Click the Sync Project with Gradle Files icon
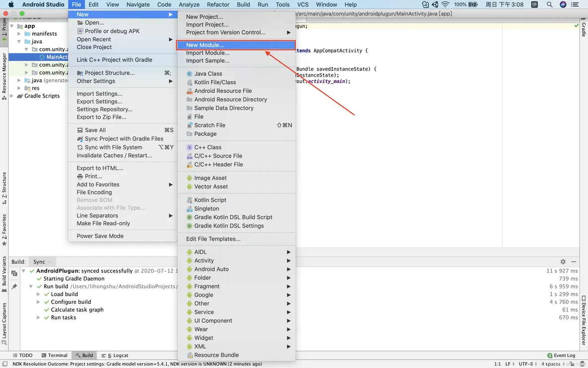This screenshot has width=588, height=368. pyautogui.click(x=80, y=139)
